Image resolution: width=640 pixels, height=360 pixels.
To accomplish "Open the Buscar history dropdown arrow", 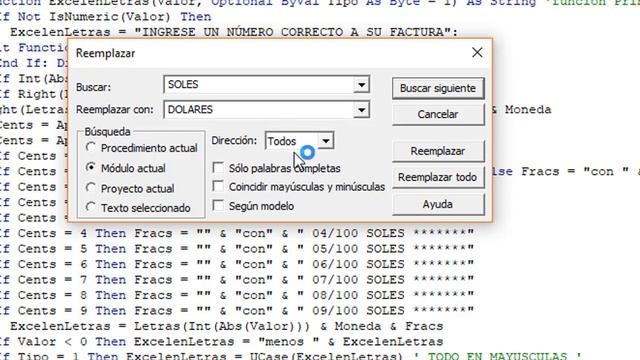I will click(x=361, y=85).
